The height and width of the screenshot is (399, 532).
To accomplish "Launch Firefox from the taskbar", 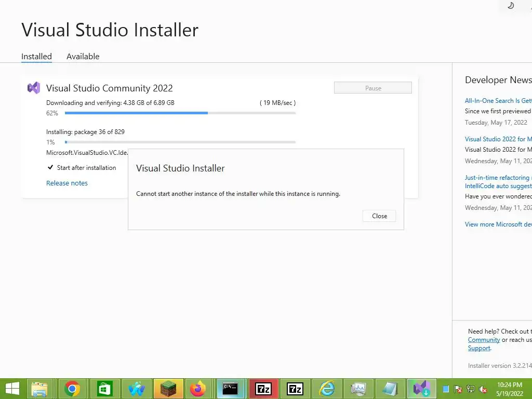I will tap(198, 389).
